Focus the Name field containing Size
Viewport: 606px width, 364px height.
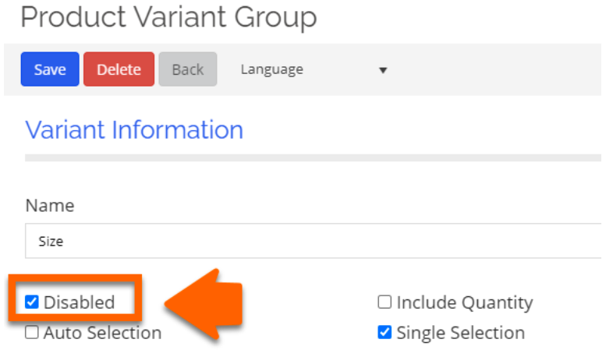click(x=312, y=241)
